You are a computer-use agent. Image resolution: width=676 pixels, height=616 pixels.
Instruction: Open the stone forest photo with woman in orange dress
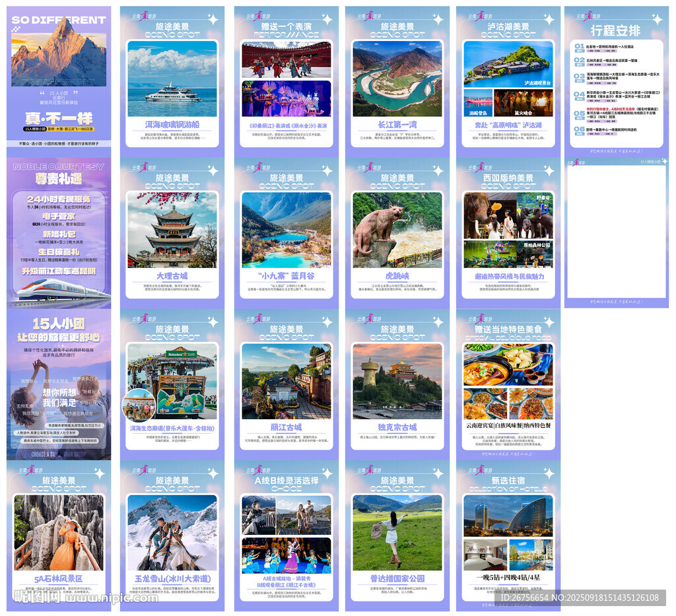59,532
